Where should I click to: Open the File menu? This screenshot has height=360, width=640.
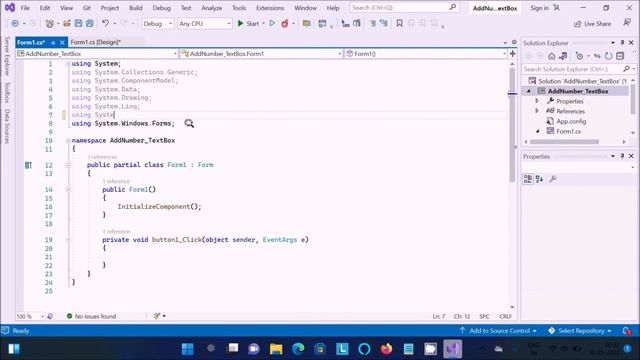(x=25, y=8)
